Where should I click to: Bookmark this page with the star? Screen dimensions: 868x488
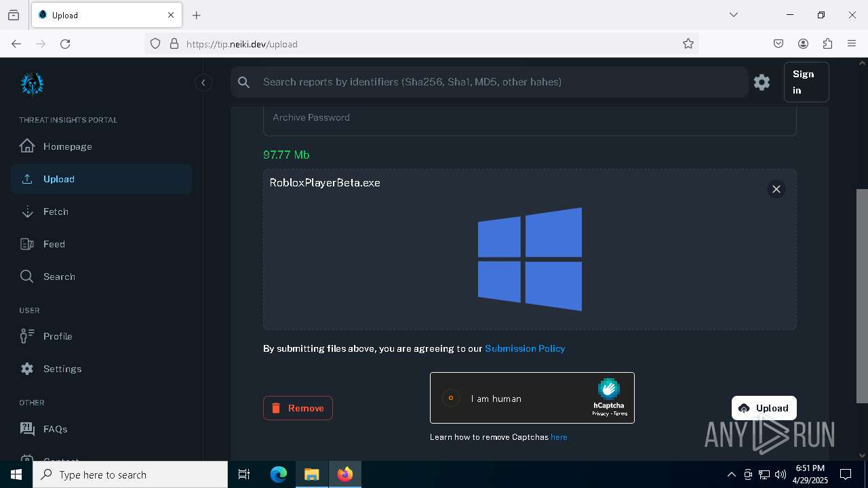(688, 43)
